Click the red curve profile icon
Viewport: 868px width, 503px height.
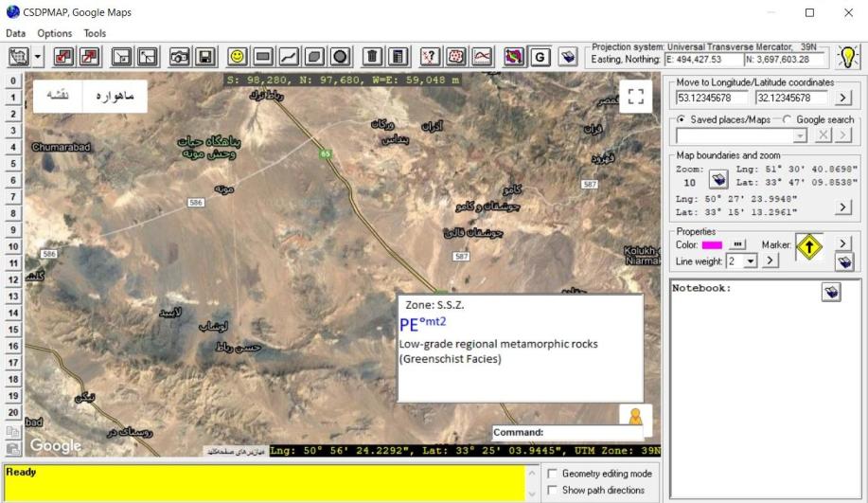[x=482, y=57]
